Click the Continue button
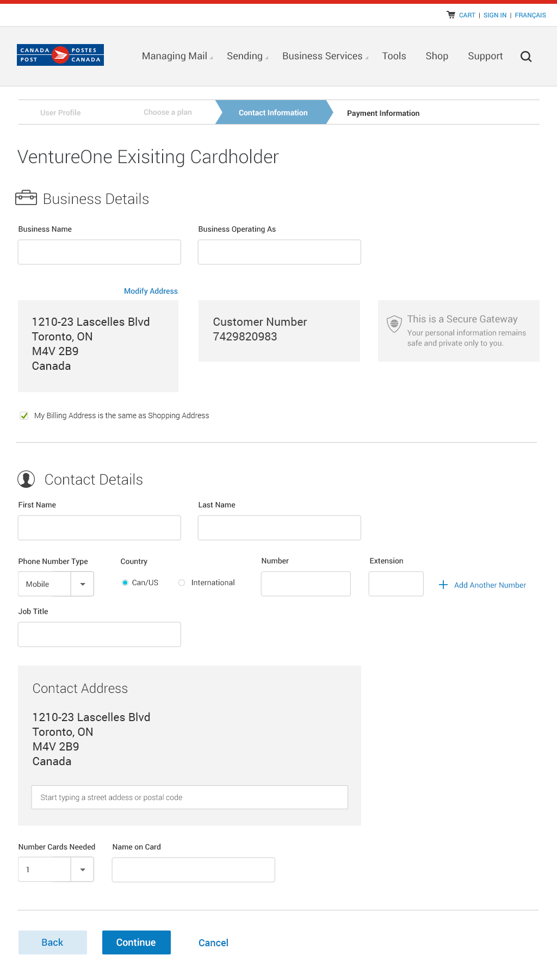The image size is (557, 980). (136, 942)
